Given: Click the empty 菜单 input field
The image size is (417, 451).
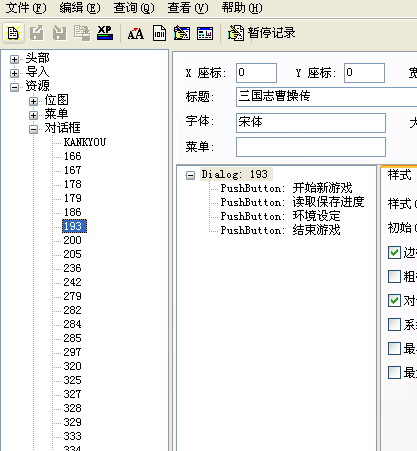Looking at the screenshot, I should pos(311,147).
